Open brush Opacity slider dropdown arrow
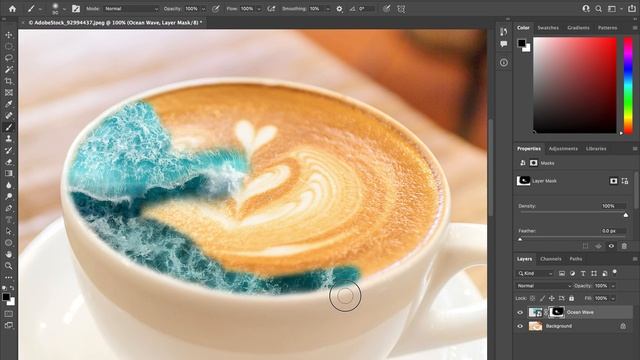The image size is (640, 360). [203, 9]
